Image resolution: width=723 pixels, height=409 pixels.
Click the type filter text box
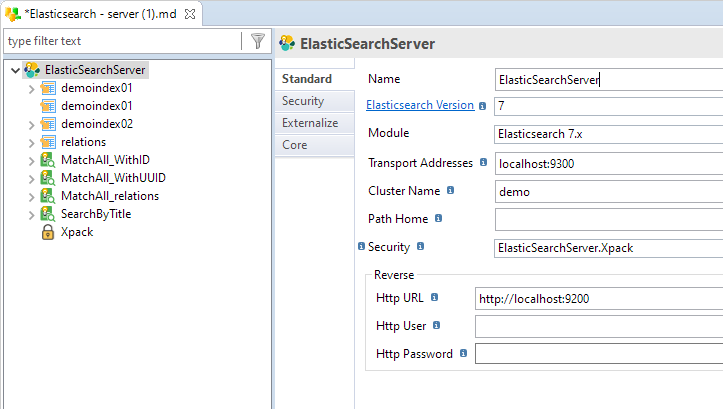[122, 41]
